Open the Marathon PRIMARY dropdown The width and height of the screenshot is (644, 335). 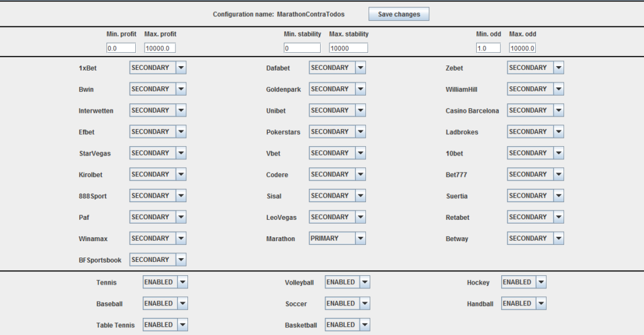[337, 239]
